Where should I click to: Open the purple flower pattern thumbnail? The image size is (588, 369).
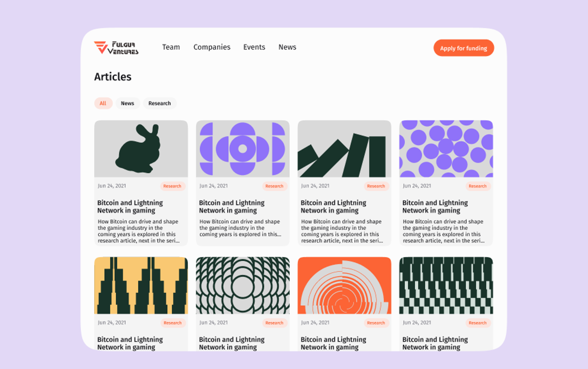tap(243, 149)
